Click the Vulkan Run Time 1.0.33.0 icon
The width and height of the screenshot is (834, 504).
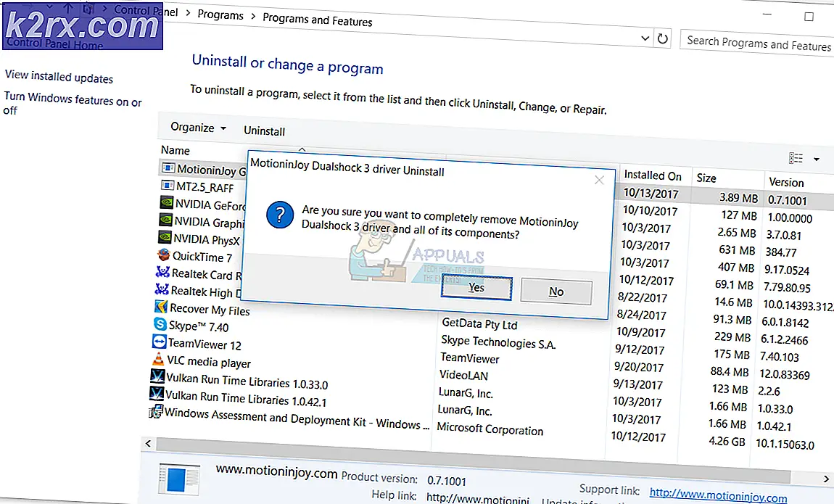[157, 376]
